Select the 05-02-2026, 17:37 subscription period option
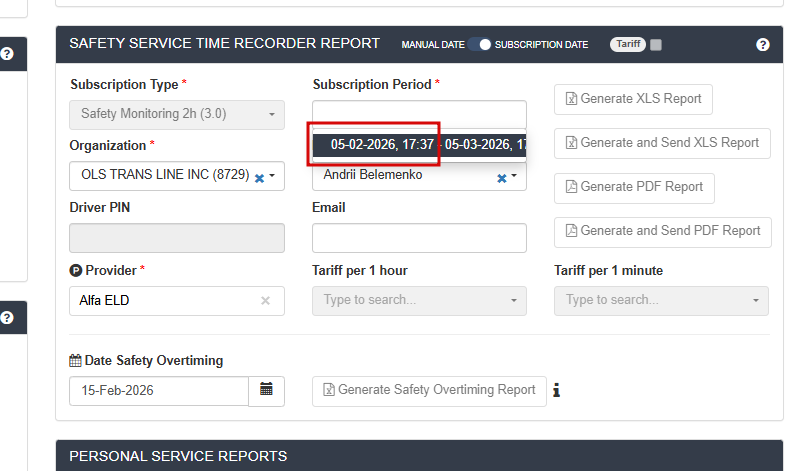 click(382, 145)
